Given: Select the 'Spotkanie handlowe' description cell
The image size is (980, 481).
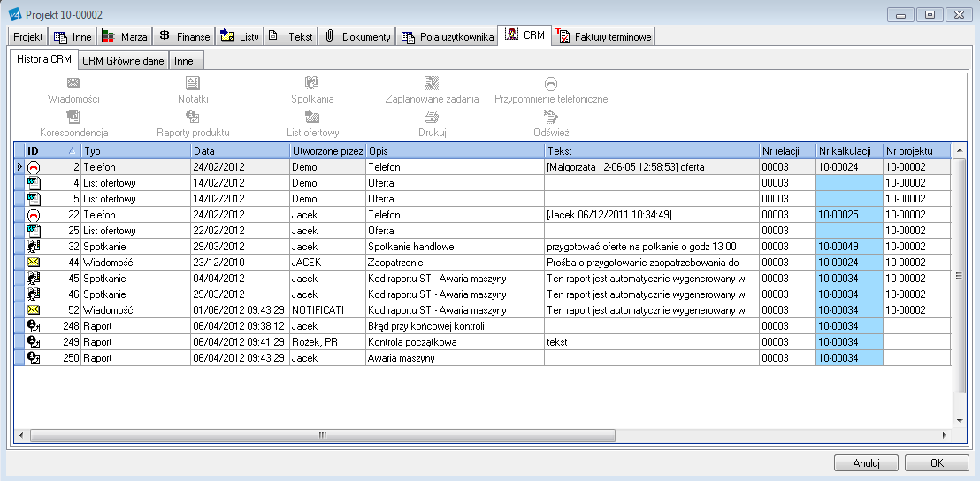Looking at the screenshot, I should 455,247.
